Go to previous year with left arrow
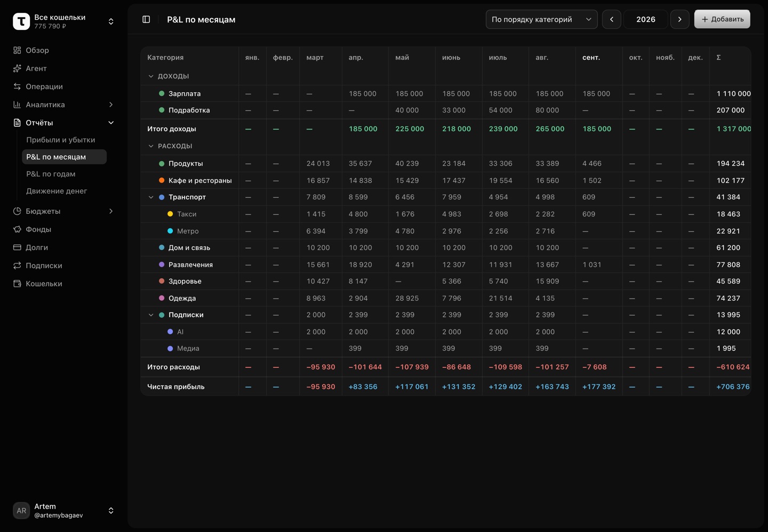Image resolution: width=768 pixels, height=532 pixels. (x=612, y=19)
